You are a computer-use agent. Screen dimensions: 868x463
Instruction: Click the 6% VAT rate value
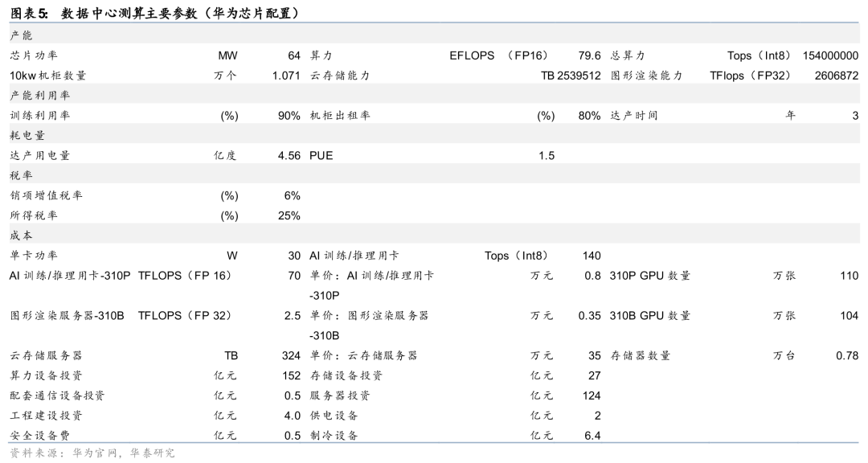click(x=292, y=195)
